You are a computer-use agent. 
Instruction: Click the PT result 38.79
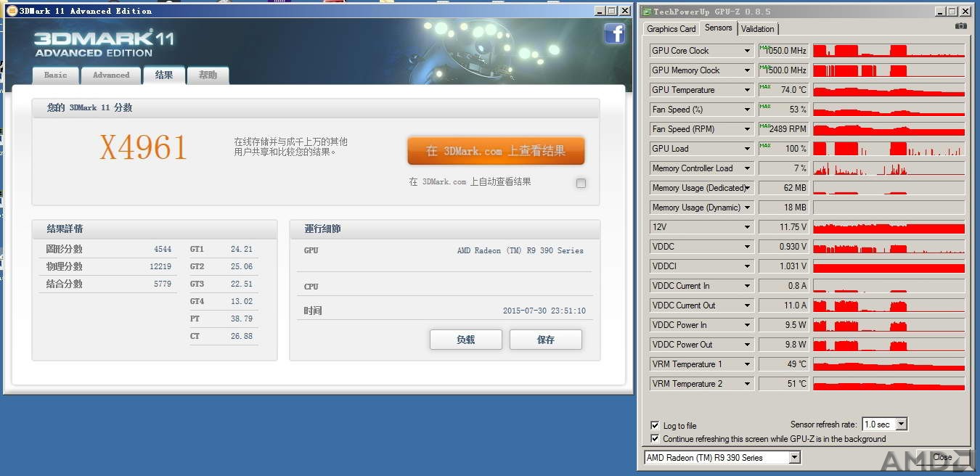point(242,319)
